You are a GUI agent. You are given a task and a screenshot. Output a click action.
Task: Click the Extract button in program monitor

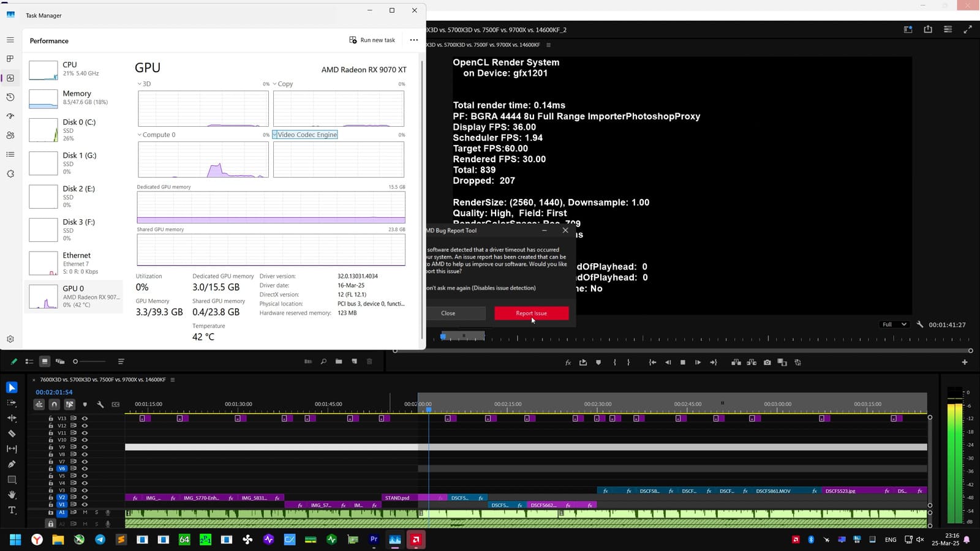click(752, 362)
